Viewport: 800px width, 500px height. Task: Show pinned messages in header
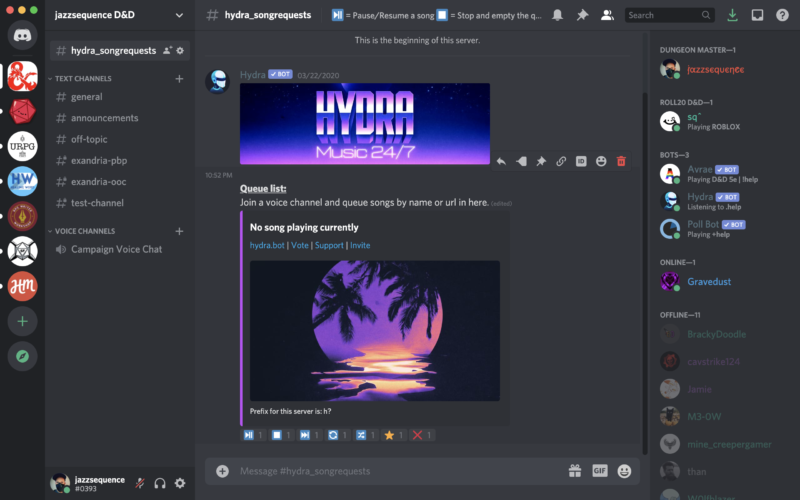point(582,15)
